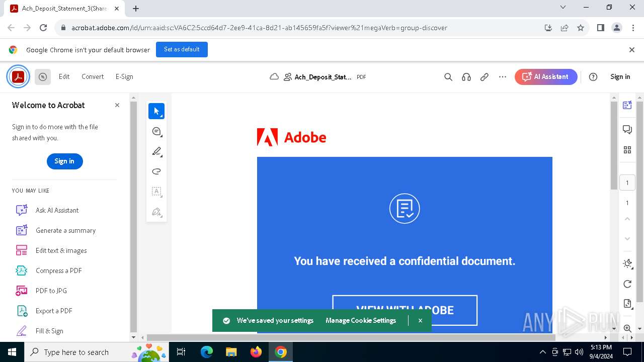
Task: Select the freehand draw loop tool
Action: (x=156, y=171)
